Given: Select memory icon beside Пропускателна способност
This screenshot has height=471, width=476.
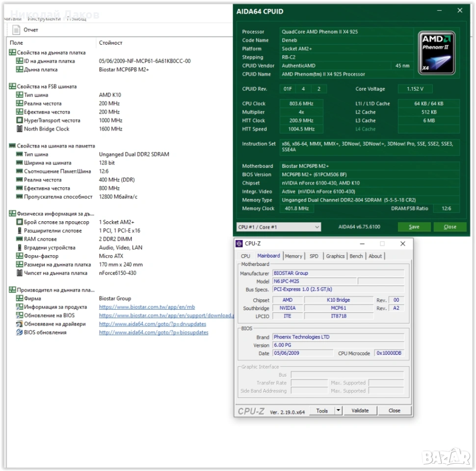Looking at the screenshot, I should pyautogui.click(x=20, y=197).
